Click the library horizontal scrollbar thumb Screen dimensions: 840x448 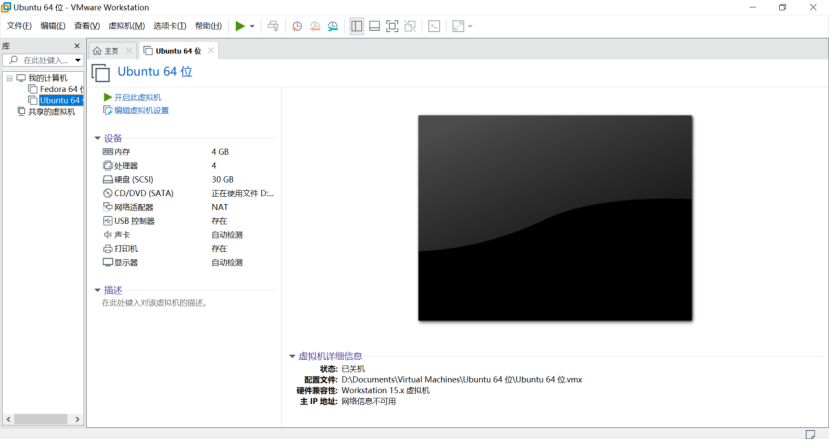[x=41, y=420]
